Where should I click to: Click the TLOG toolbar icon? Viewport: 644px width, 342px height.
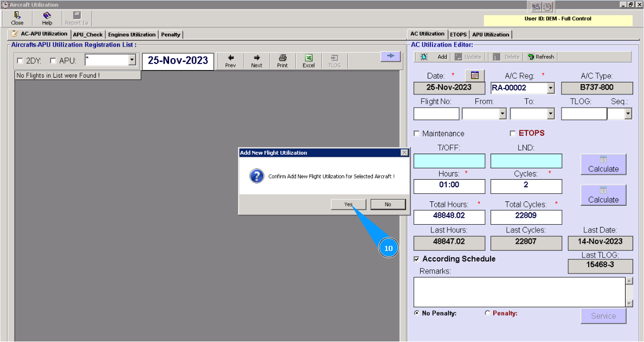pyautogui.click(x=334, y=61)
